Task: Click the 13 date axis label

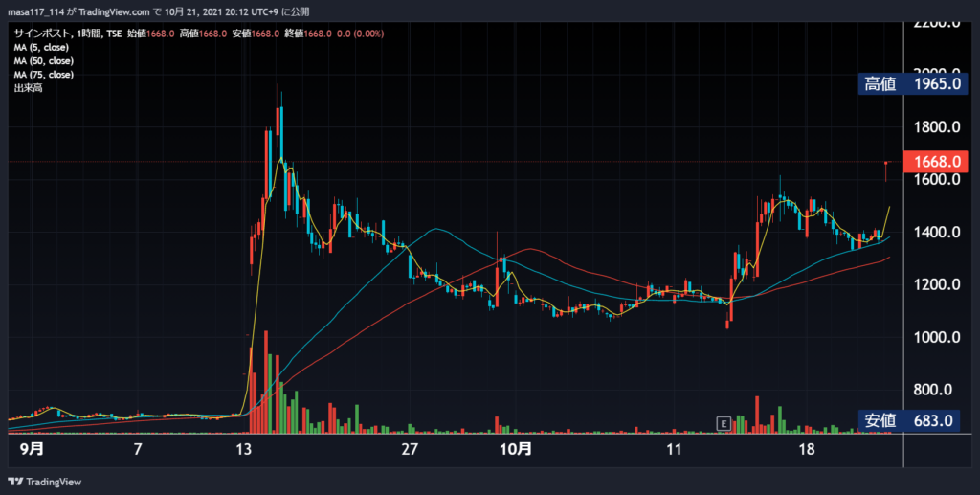Action: click(244, 449)
